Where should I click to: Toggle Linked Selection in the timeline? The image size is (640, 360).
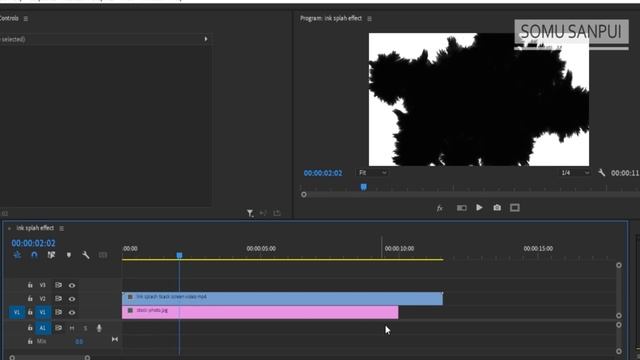(51, 255)
